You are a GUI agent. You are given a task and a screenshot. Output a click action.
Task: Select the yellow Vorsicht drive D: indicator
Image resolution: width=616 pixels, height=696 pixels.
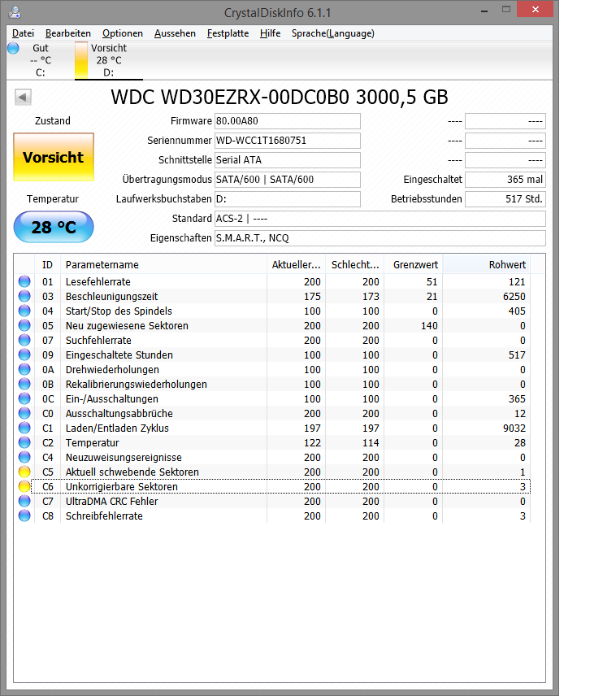click(x=81, y=60)
